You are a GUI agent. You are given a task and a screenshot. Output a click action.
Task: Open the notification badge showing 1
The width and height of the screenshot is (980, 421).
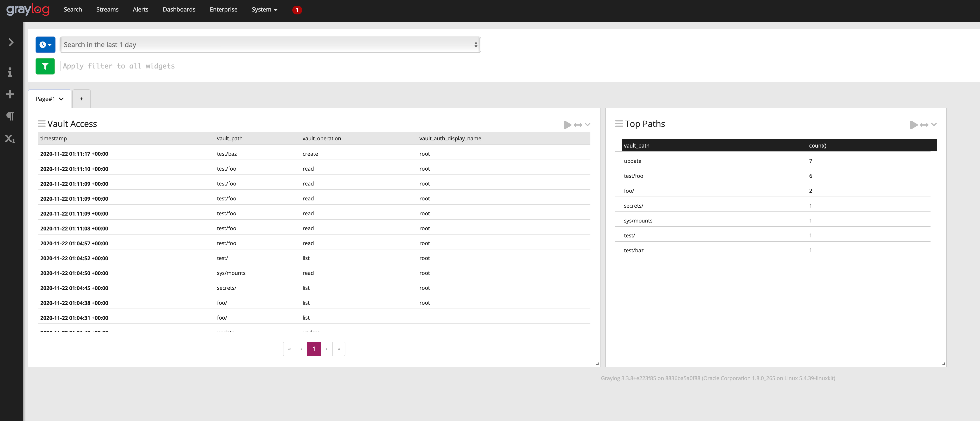(297, 10)
